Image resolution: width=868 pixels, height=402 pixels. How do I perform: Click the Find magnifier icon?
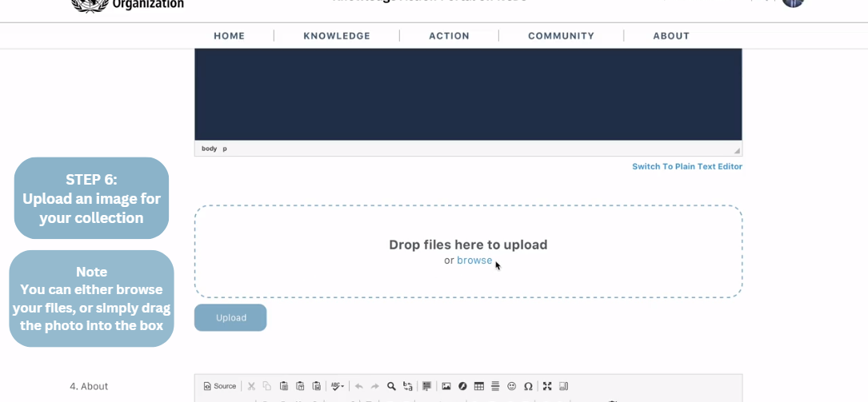click(391, 386)
